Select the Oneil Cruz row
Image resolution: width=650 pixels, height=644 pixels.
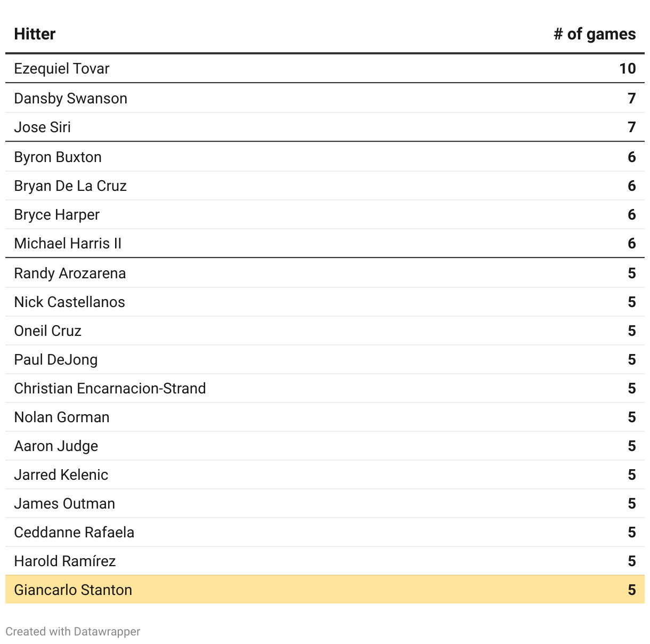click(x=325, y=331)
